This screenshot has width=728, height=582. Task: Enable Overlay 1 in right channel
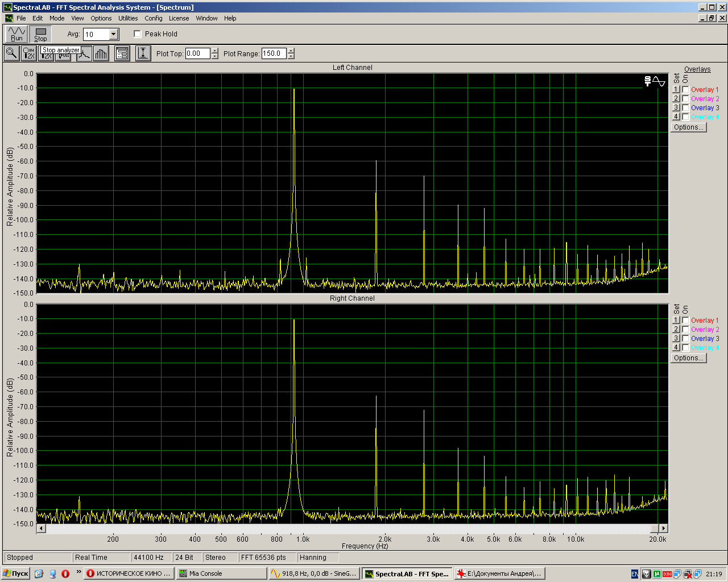click(x=686, y=321)
